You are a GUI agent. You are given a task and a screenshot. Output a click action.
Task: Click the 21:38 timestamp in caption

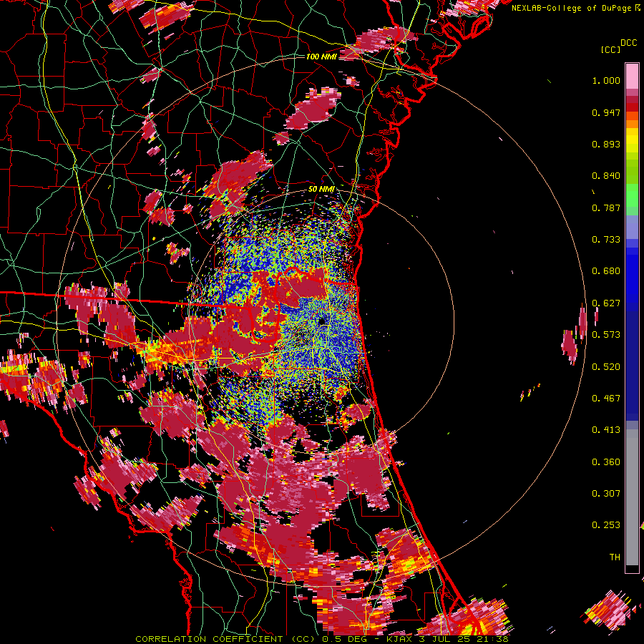[x=494, y=639]
